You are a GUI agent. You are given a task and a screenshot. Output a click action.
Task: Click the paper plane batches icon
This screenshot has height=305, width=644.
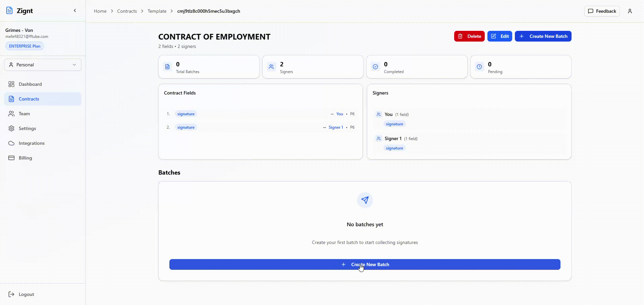(x=365, y=200)
